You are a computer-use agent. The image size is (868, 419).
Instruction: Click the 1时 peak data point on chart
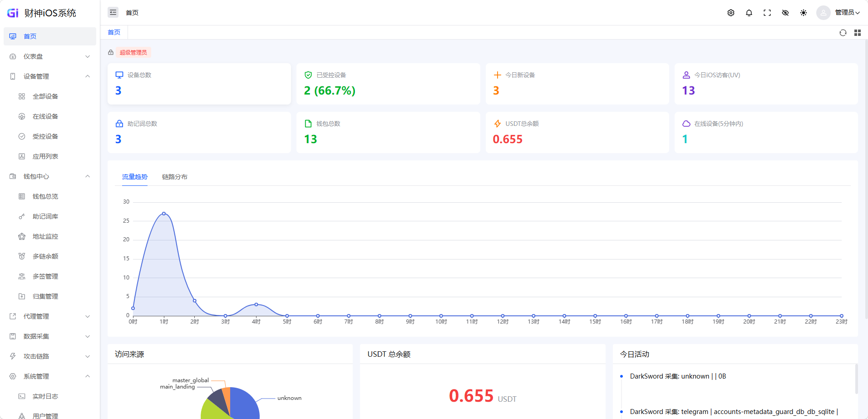click(164, 214)
